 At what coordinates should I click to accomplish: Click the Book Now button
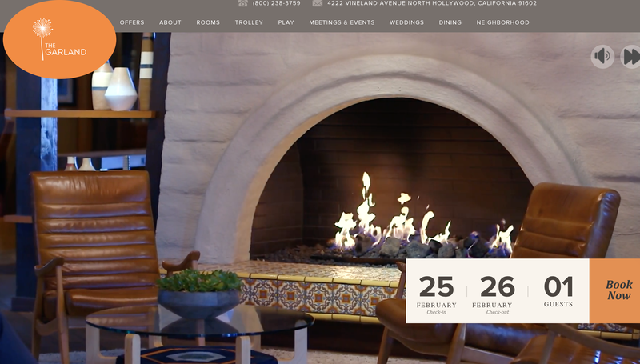click(x=614, y=290)
